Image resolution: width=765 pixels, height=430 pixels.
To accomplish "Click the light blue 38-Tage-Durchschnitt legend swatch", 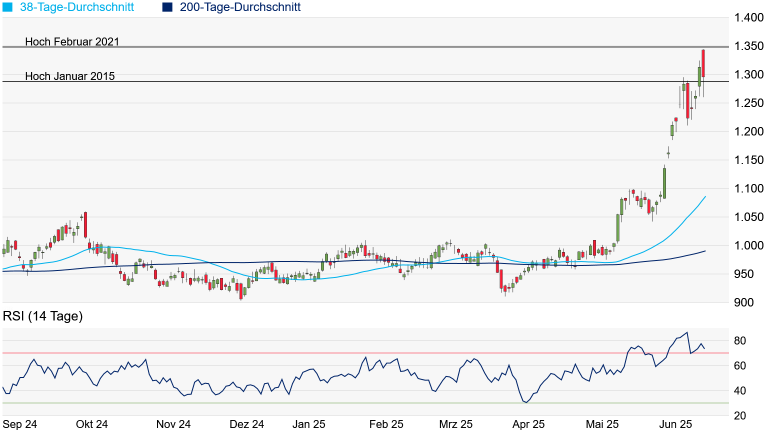I will [x=8, y=7].
